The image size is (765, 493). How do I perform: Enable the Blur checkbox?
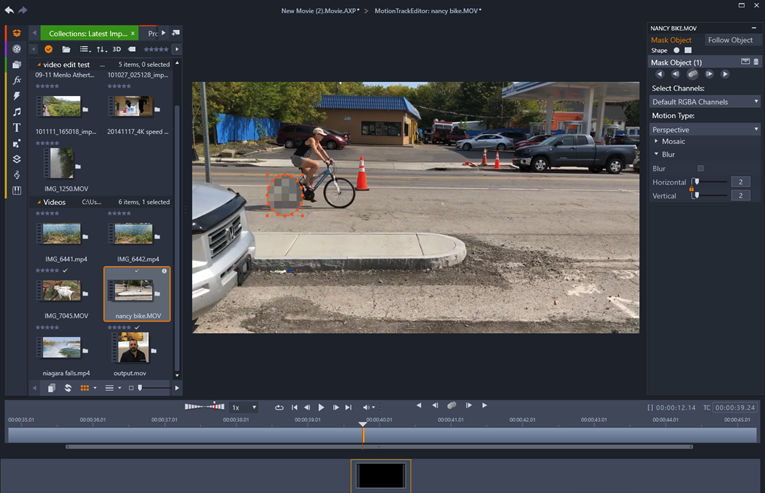point(701,168)
